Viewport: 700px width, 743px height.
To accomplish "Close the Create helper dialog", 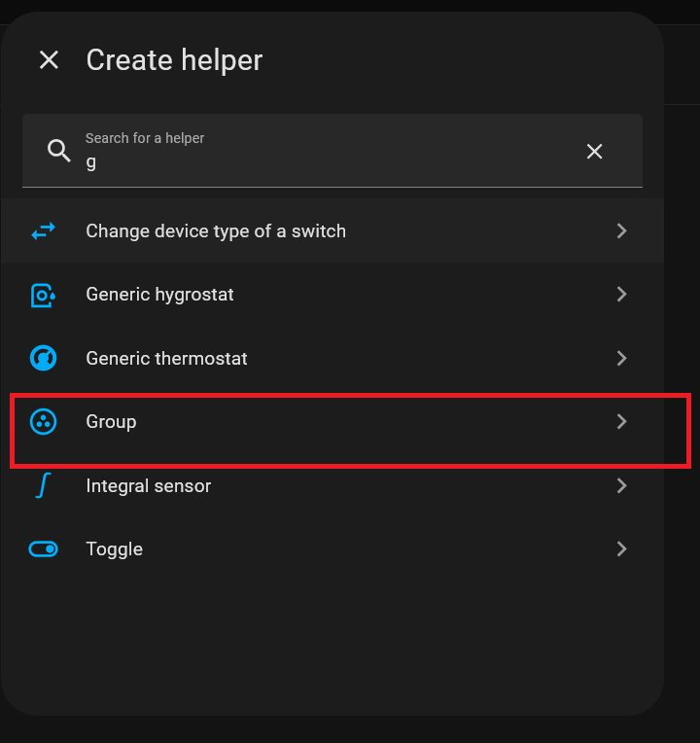I will 49,60.
